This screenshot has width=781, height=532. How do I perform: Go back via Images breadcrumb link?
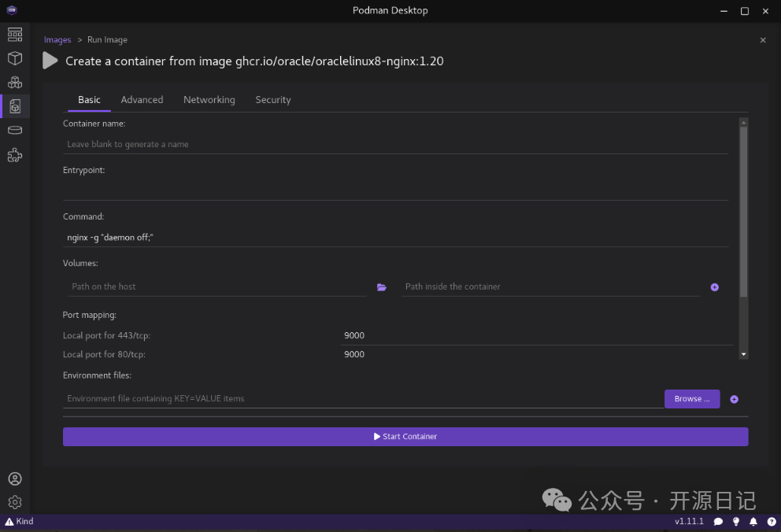click(57, 40)
